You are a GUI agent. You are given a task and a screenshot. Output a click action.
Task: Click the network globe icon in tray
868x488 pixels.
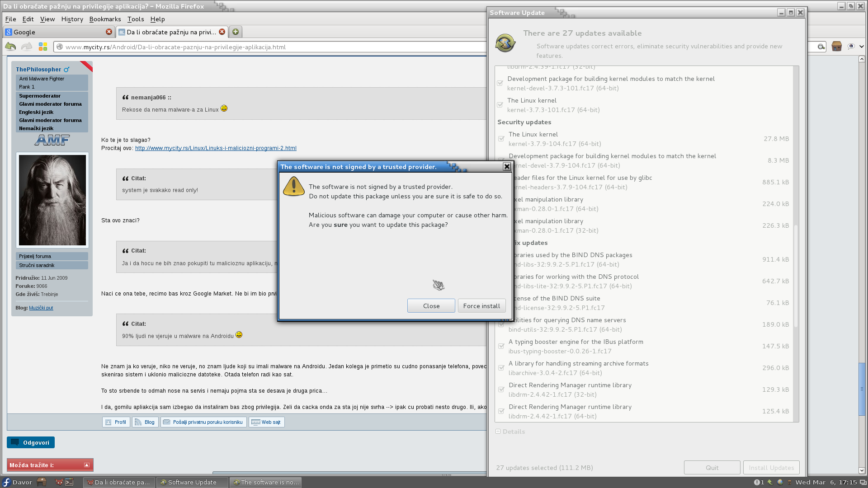tap(780, 482)
